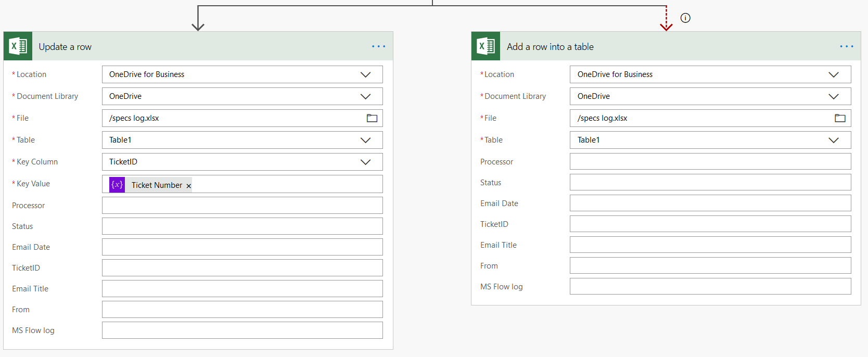The height and width of the screenshot is (357, 868).
Task: Click Key Value label in Update a row
Action: (33, 184)
